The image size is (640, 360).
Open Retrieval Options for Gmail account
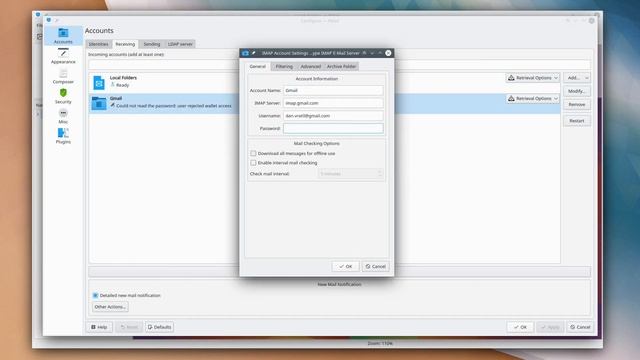pos(533,98)
